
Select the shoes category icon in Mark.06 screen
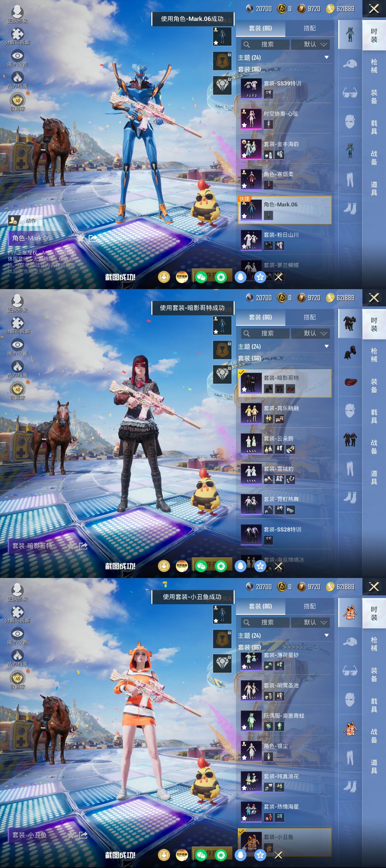[x=350, y=208]
